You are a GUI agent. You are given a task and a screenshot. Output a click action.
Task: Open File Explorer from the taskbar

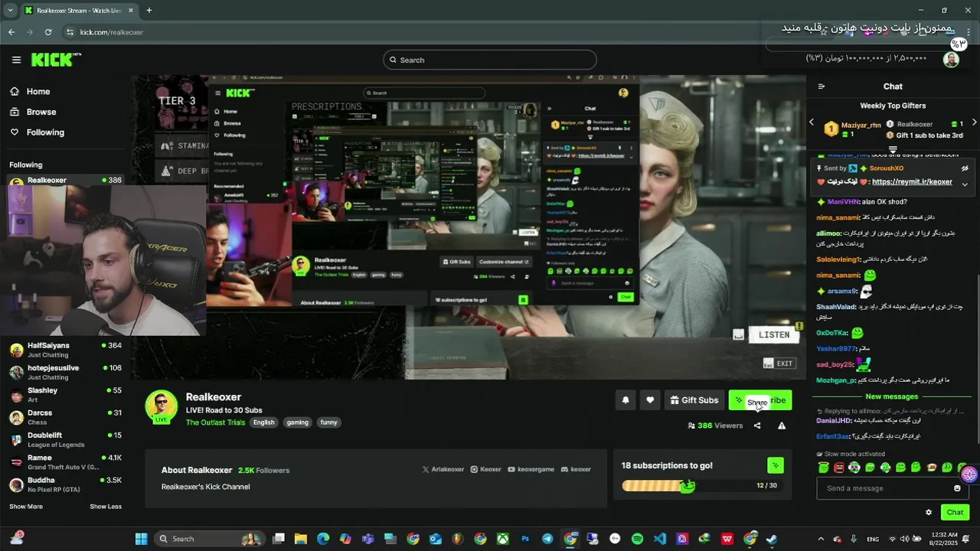tap(300, 539)
